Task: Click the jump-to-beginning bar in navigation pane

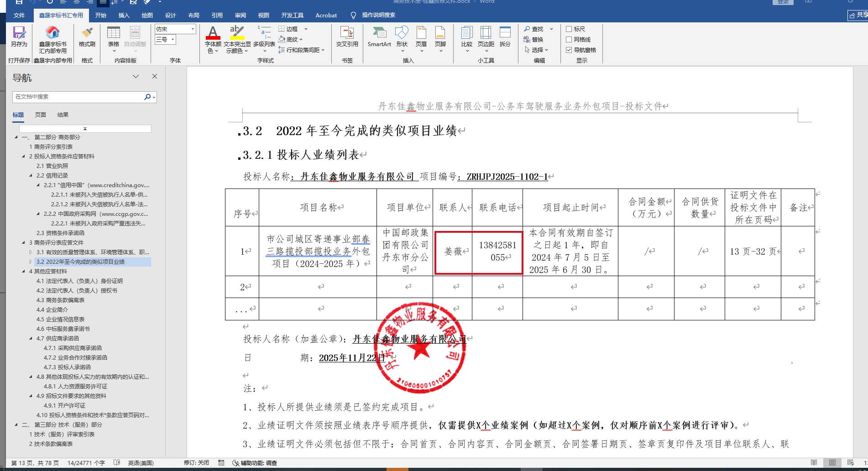Action: pos(85,129)
